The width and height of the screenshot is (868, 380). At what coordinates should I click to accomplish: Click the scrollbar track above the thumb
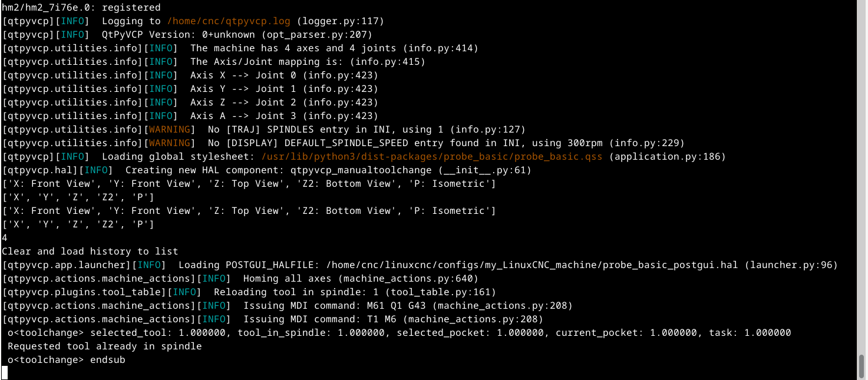(862, 177)
